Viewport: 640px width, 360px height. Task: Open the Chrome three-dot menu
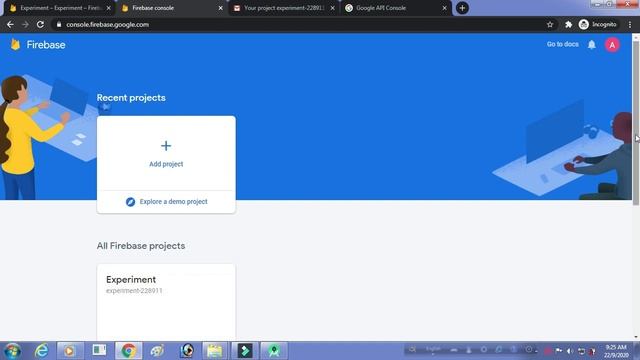(630, 24)
